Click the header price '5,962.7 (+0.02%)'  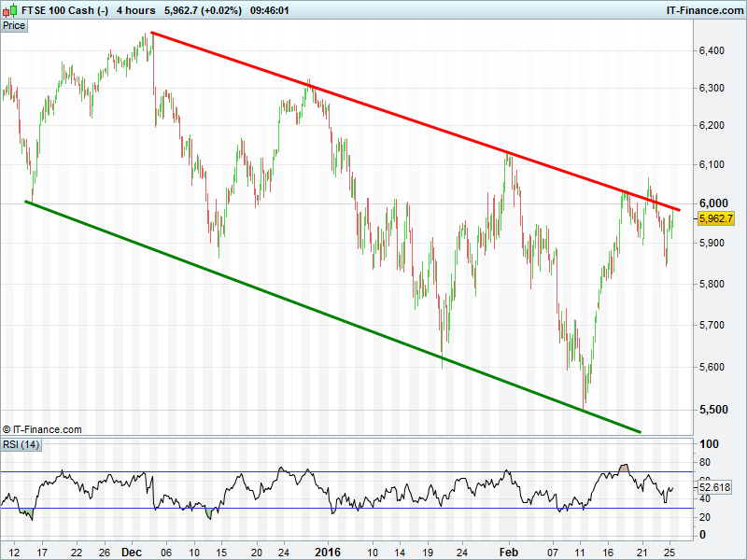pyautogui.click(x=203, y=10)
